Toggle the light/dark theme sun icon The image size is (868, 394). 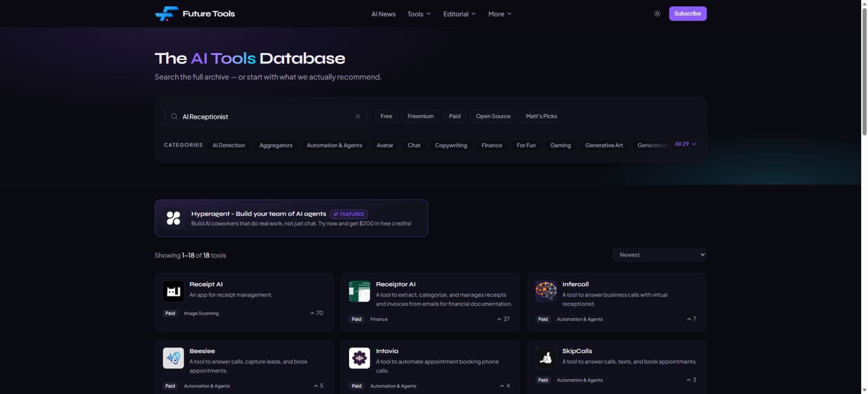[657, 14]
